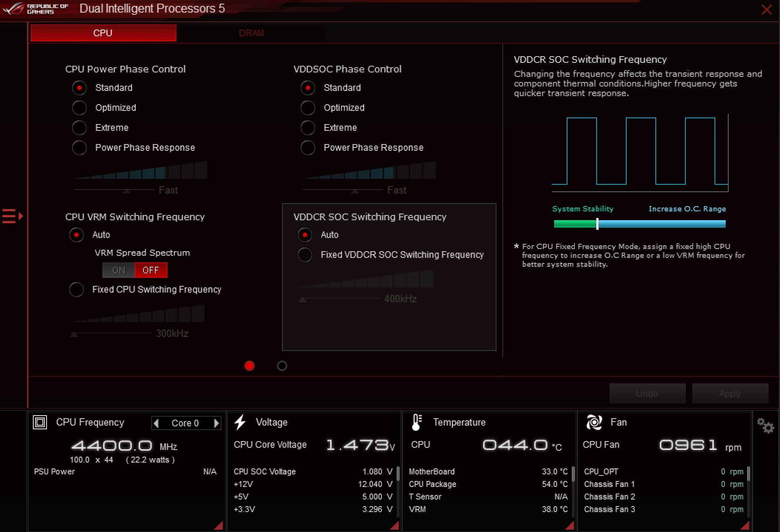The width and height of the screenshot is (780, 532).
Task: Click the Chassis Fan 3 row
Action: tap(664, 509)
